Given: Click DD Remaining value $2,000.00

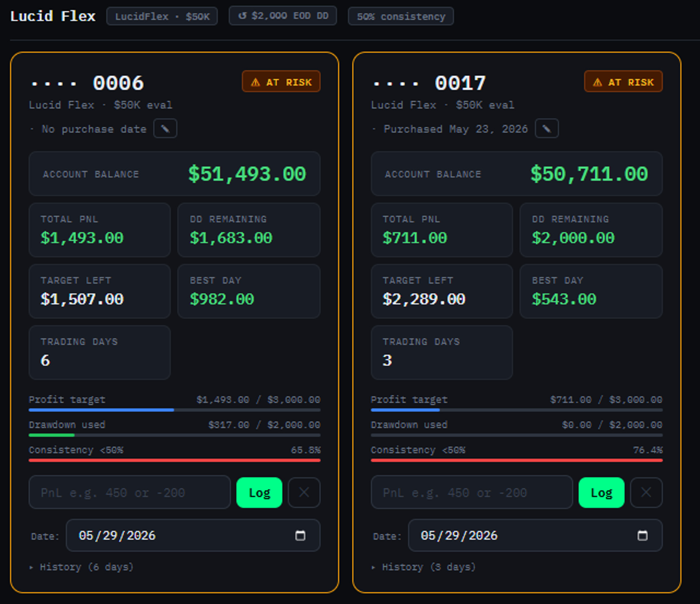Looking at the screenshot, I should click(x=573, y=238).
